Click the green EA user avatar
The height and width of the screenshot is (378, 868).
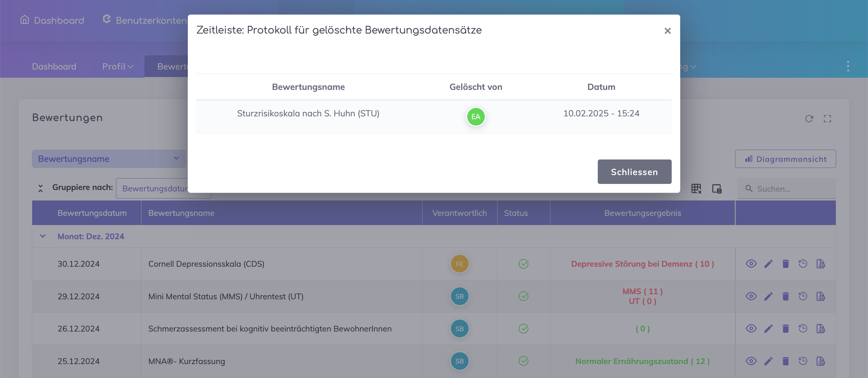click(476, 117)
